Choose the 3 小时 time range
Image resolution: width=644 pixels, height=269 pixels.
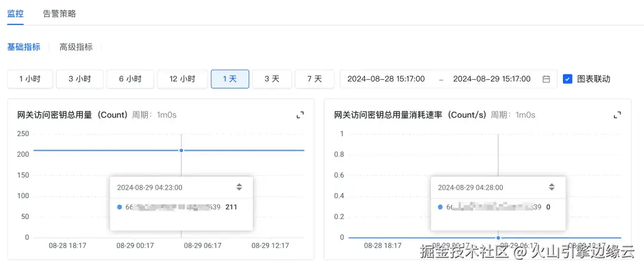tap(80, 79)
